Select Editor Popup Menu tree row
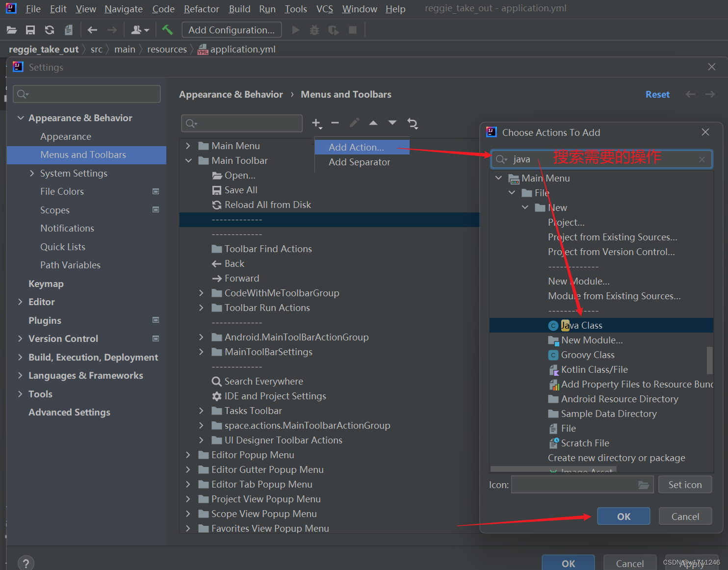The height and width of the screenshot is (570, 728). coord(246,455)
